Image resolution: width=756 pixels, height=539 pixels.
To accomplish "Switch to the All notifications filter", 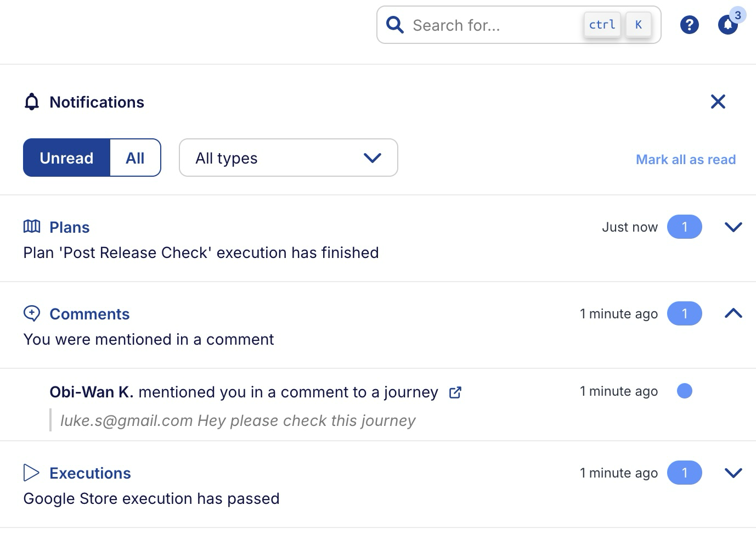I will point(135,158).
